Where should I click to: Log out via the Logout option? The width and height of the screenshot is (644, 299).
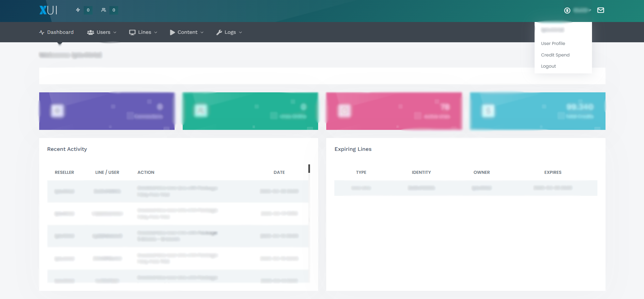(548, 66)
